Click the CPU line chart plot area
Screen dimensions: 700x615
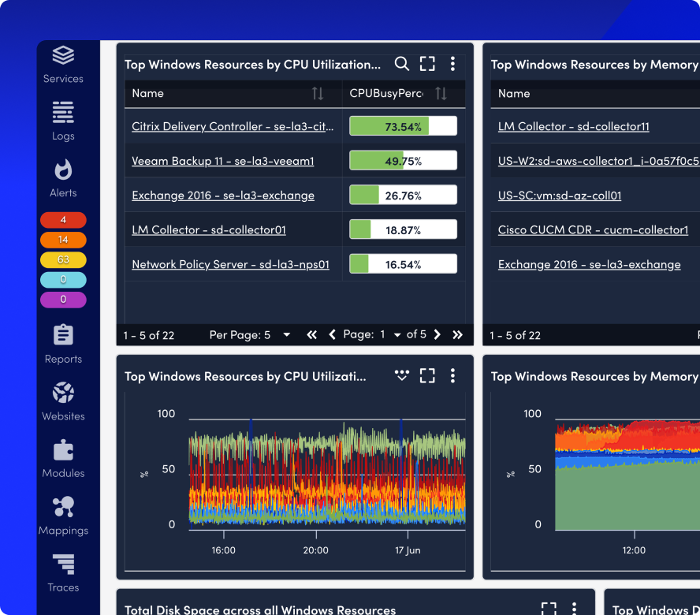click(x=327, y=475)
